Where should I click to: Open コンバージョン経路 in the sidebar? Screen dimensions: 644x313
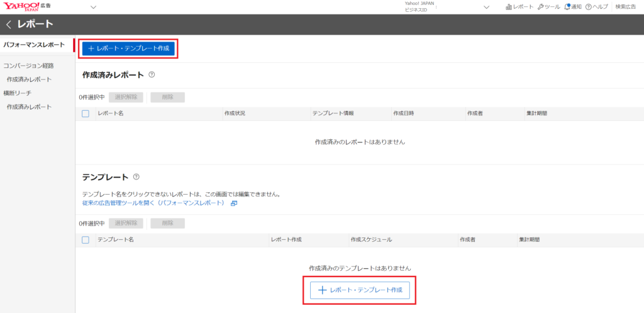pos(28,65)
